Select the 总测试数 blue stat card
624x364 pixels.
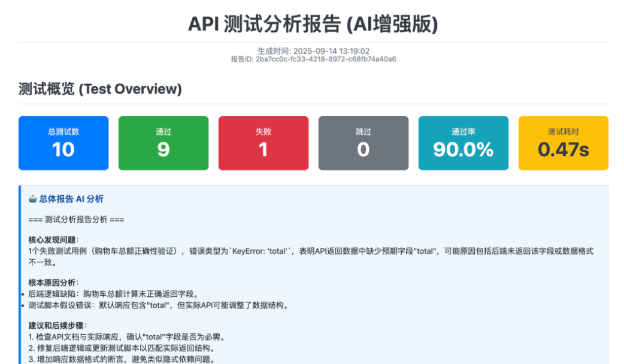click(x=63, y=142)
